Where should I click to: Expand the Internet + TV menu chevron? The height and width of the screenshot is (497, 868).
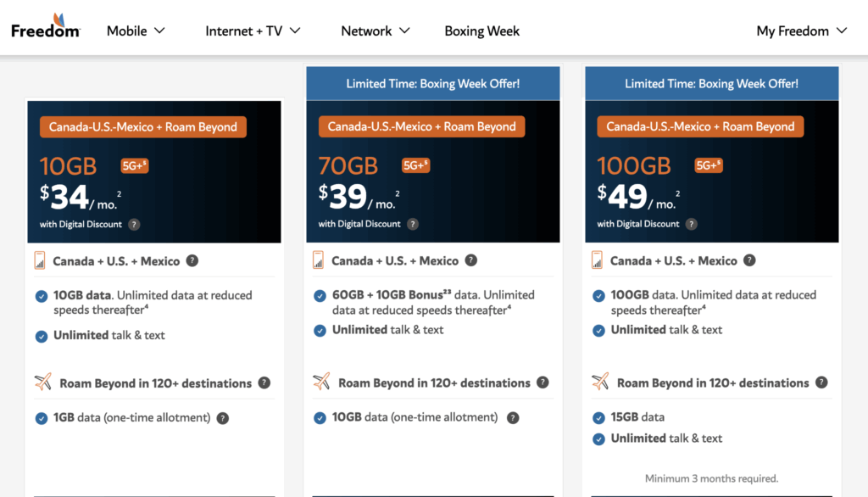pyautogui.click(x=295, y=31)
